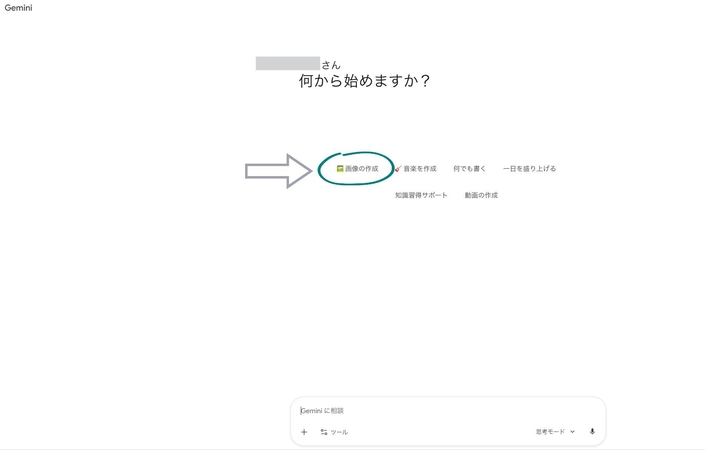Select the 動画の作成 suggestion chip

click(481, 195)
